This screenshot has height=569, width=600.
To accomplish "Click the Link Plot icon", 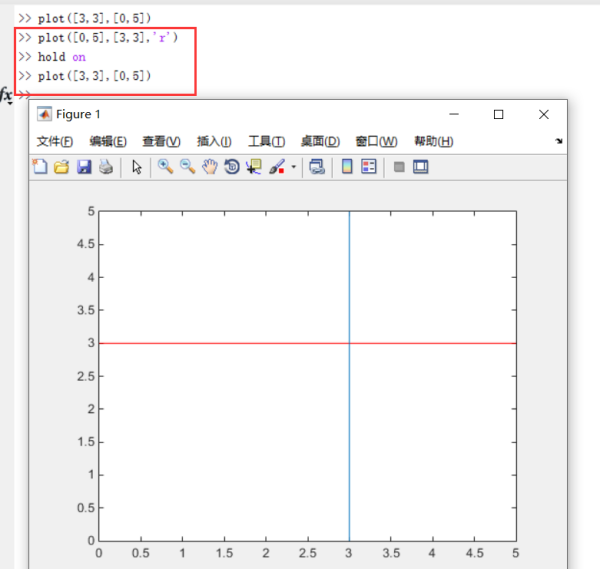I will coord(317,167).
